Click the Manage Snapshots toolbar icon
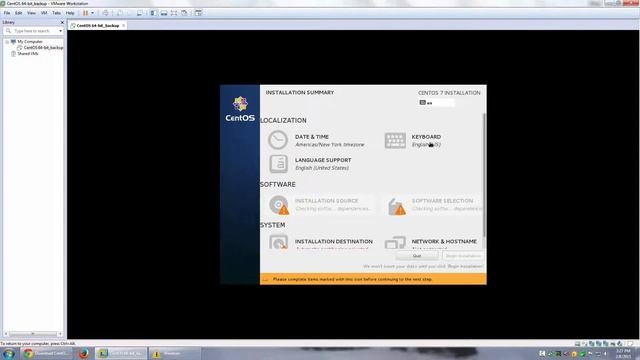The height and width of the screenshot is (360, 640). pos(140,13)
